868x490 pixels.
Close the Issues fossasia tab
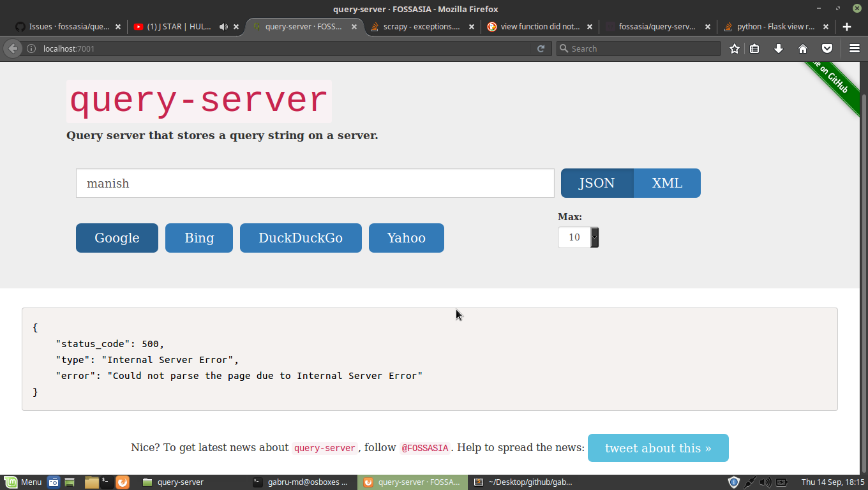118,27
